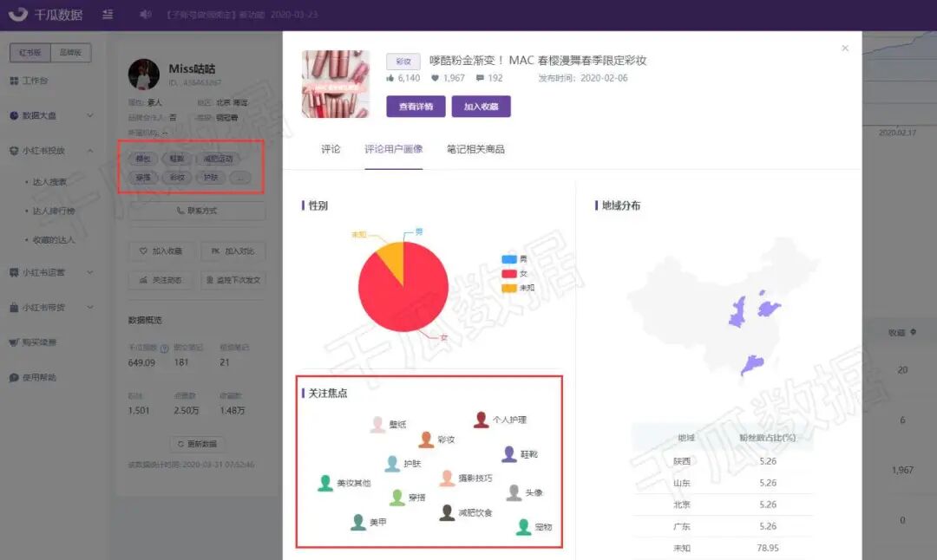Viewport: 937px width, 560px height.
Task: Click the heart favorites icon beside 1,967
Action: pyautogui.click(x=435, y=78)
